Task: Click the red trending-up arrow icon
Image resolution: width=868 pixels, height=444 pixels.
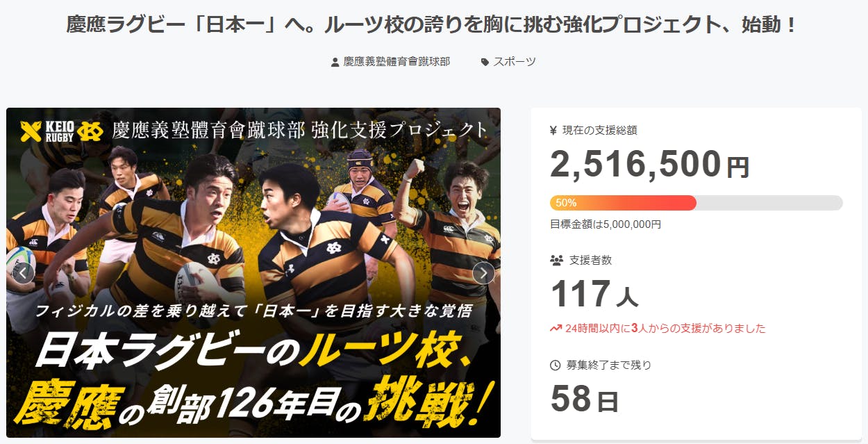Action: click(x=556, y=328)
